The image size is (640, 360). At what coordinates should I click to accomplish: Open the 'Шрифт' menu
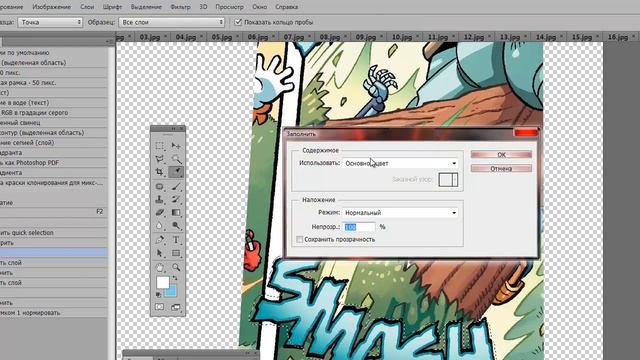pos(112,7)
